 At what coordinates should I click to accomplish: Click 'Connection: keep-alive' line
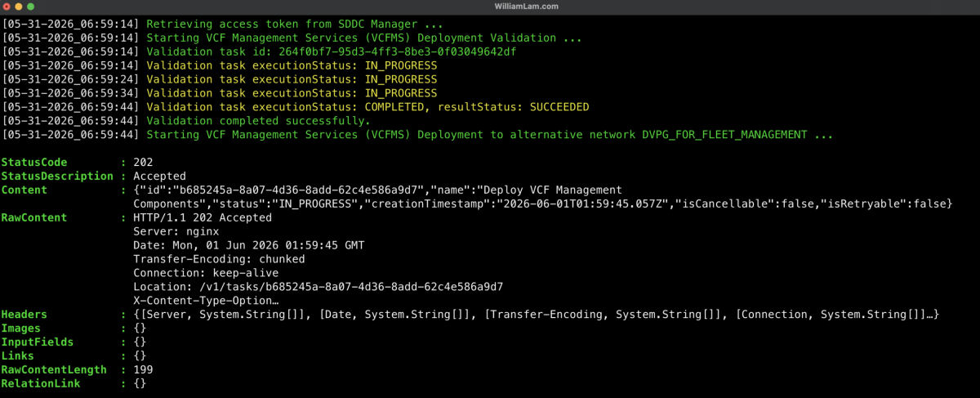[205, 273]
